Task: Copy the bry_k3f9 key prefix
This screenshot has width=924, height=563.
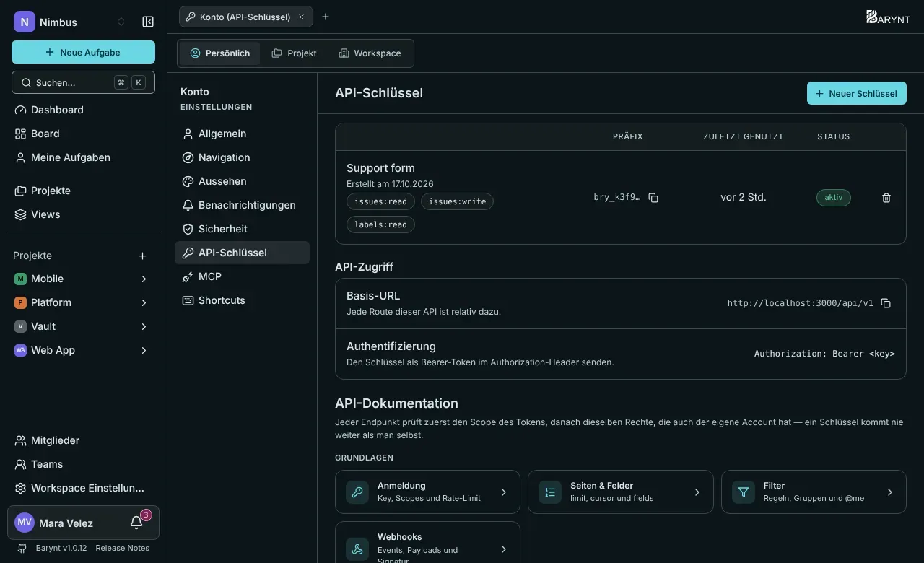Action: pyautogui.click(x=653, y=198)
